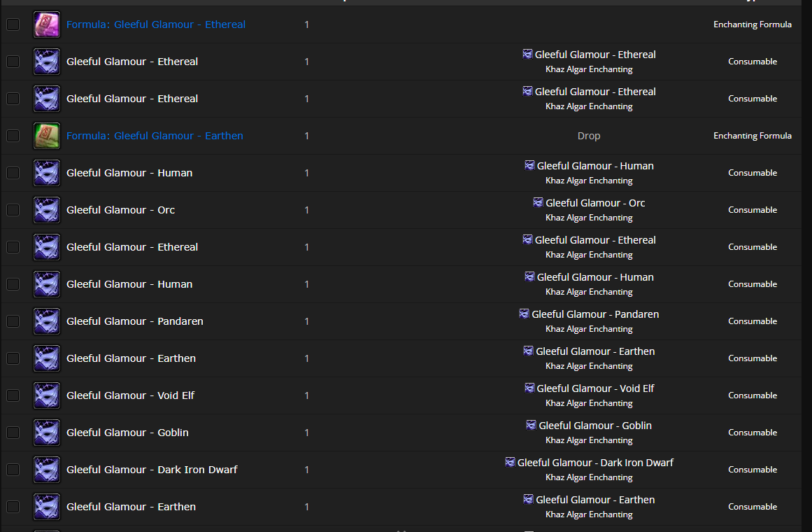
Task: Open the green Formula: Gleeful Glamour - Earthen icon
Action: click(47, 136)
